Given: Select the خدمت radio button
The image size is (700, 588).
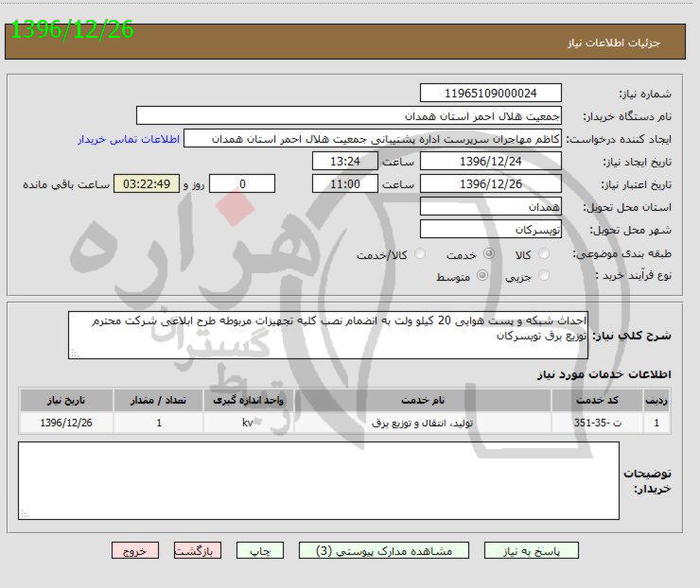Looking at the screenshot, I should (489, 254).
